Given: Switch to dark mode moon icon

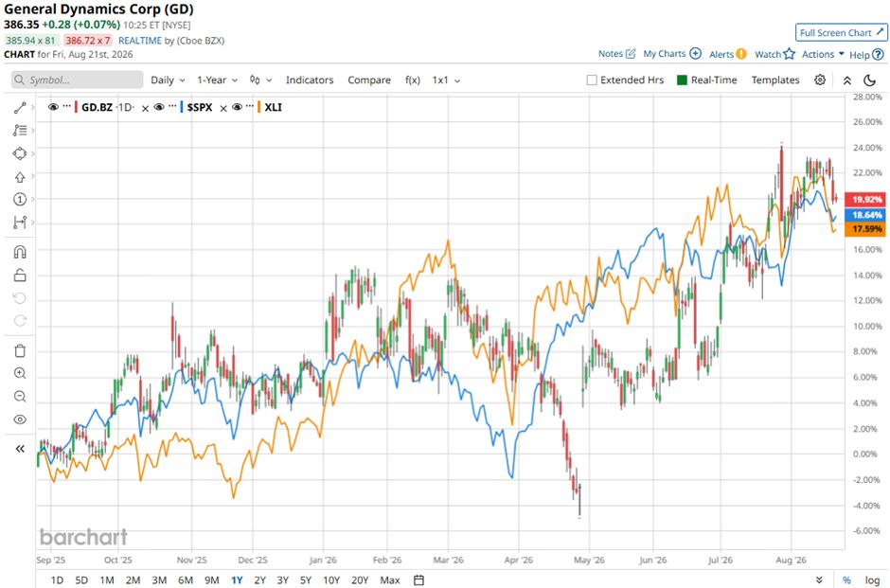Looking at the screenshot, I should coord(869,80).
